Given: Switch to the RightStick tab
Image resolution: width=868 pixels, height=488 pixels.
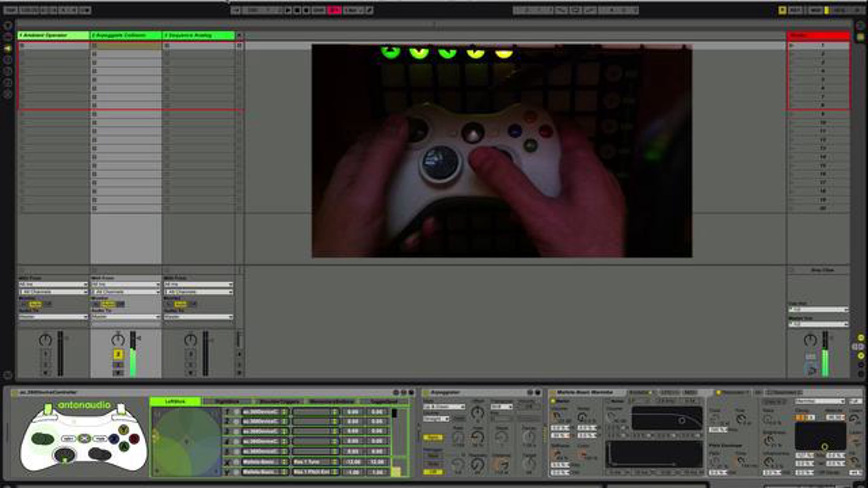Looking at the screenshot, I should pos(227,402).
